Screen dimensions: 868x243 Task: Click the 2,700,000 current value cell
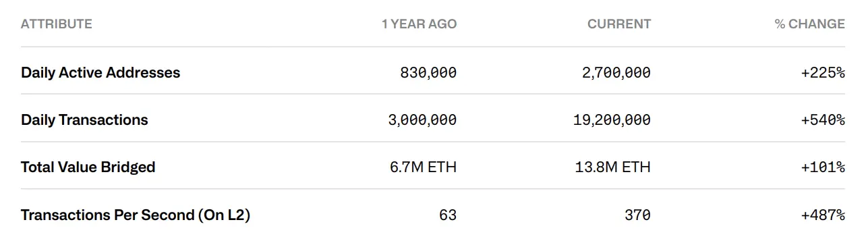pyautogui.click(x=616, y=72)
